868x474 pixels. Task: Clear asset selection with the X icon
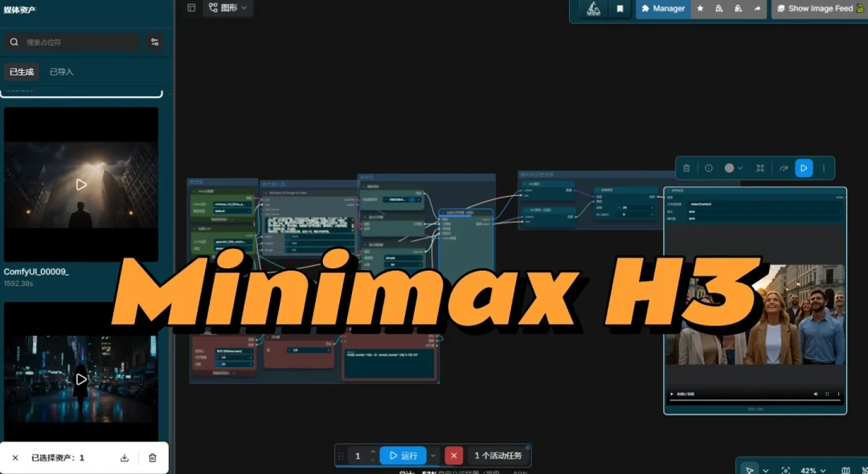15,457
